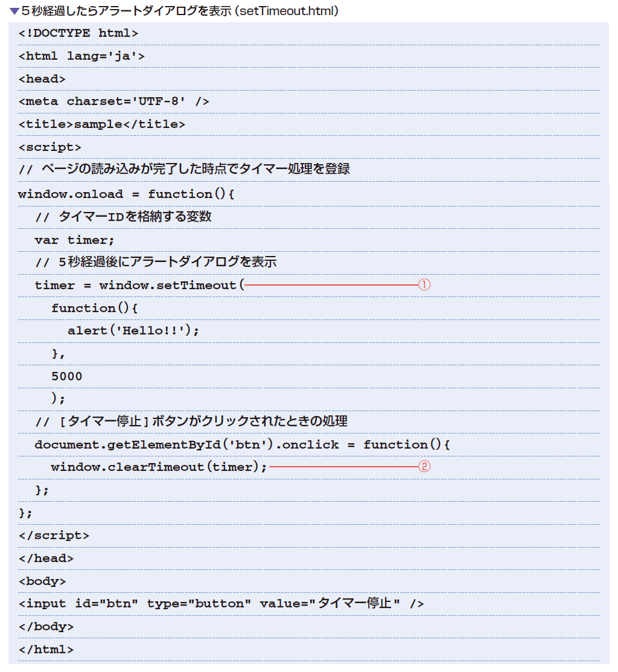This screenshot has height=672, width=618.
Task: Click the '<input id="btn" type="button"' line
Action: [x=221, y=603]
